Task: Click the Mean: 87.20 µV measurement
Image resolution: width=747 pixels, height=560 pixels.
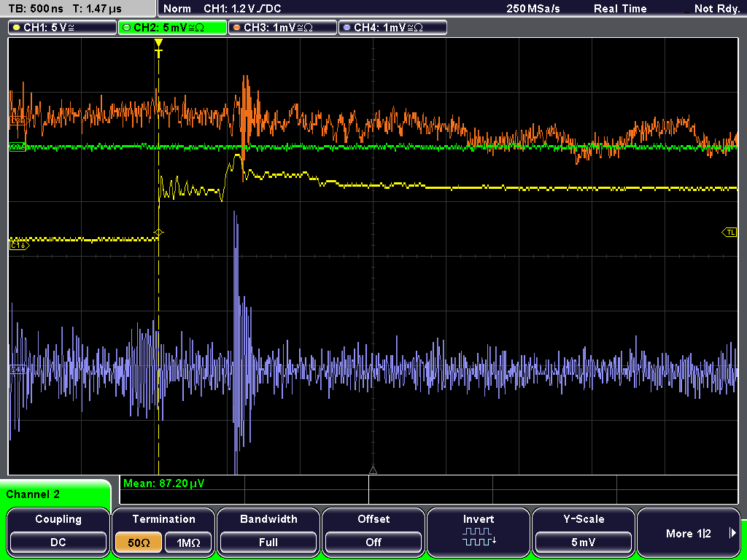Action: (x=164, y=483)
